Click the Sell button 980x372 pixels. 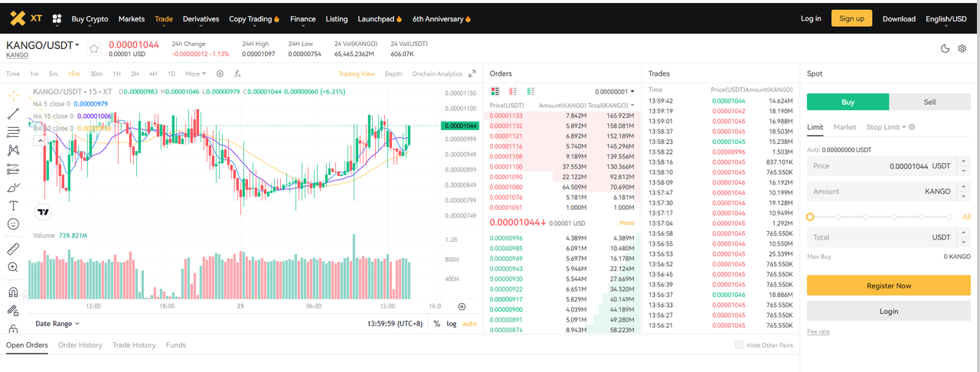929,102
